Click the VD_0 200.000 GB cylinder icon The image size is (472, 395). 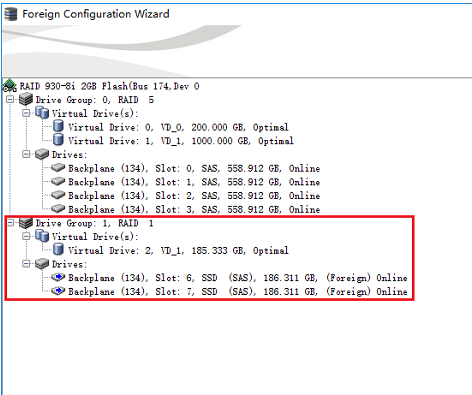pos(58,127)
